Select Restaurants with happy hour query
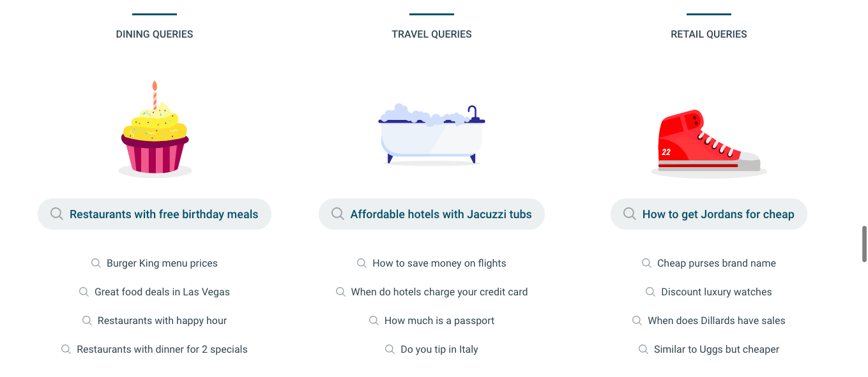 162,320
